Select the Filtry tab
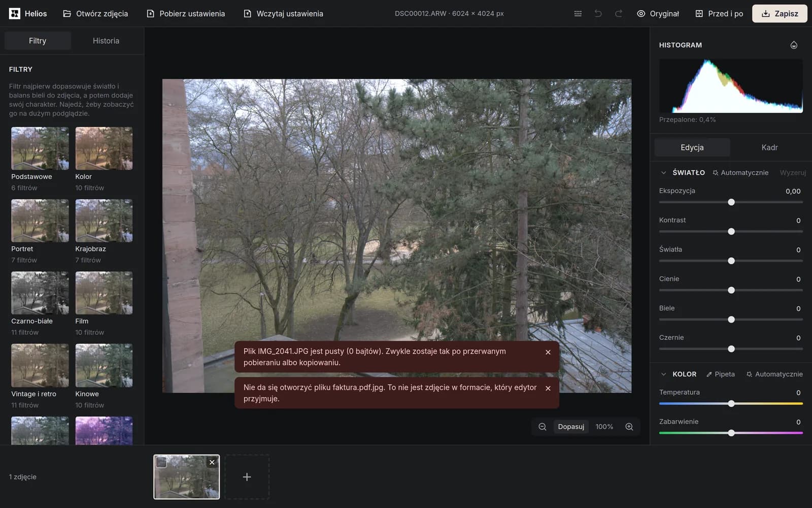The width and height of the screenshot is (812, 508). [38, 41]
